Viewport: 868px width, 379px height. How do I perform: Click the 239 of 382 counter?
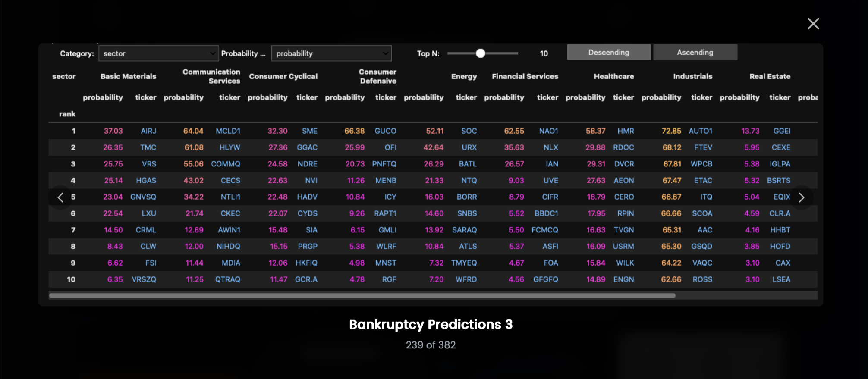[431, 345]
